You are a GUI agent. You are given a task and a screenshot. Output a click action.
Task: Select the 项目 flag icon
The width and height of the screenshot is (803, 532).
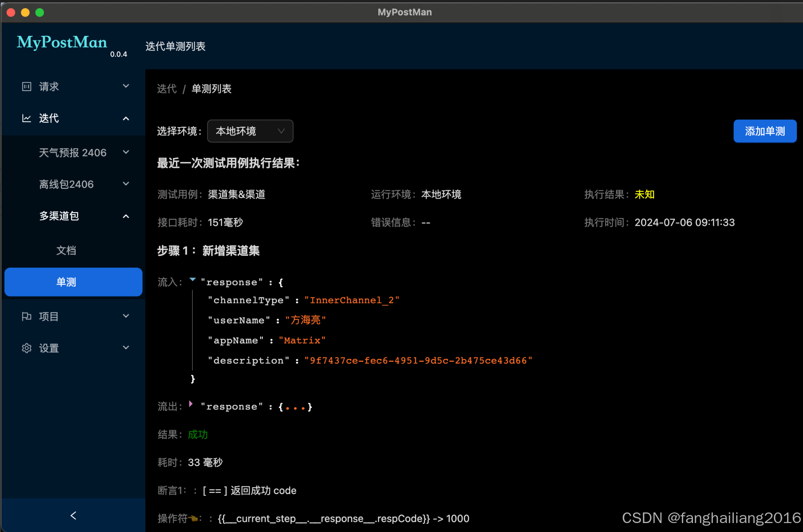[x=26, y=317]
